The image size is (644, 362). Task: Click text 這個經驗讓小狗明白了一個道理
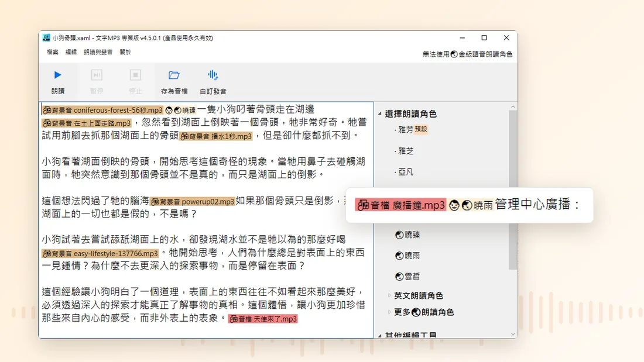(x=110, y=292)
